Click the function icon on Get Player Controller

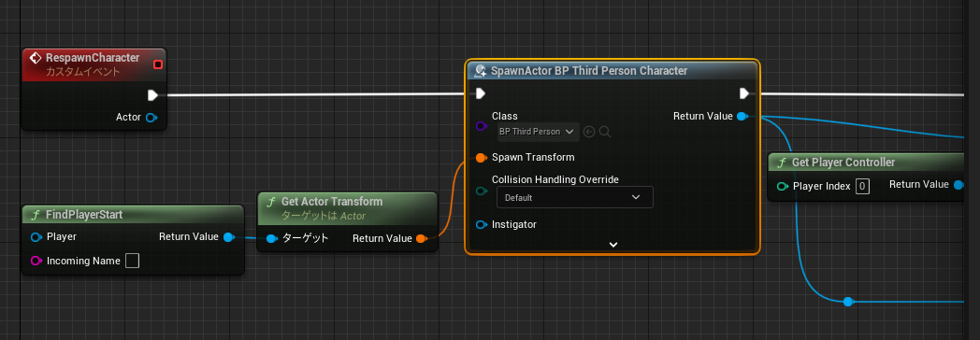point(781,163)
